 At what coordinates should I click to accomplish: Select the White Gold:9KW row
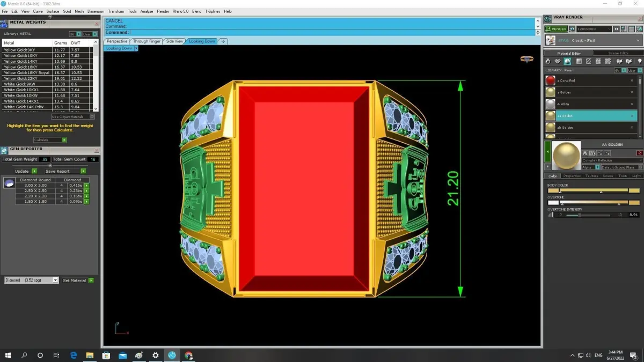[47, 84]
